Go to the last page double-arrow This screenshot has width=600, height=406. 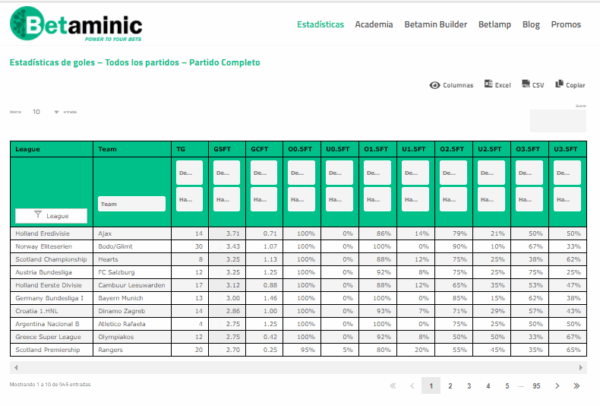577,386
